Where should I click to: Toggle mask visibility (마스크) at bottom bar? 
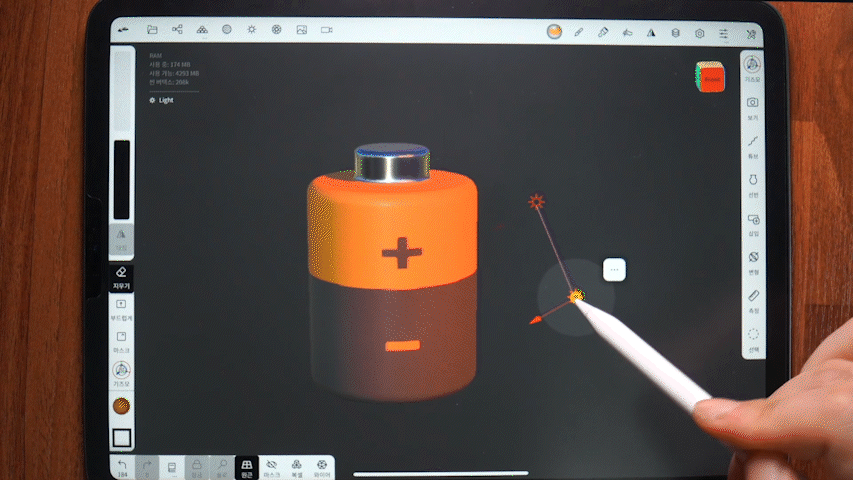270,467
